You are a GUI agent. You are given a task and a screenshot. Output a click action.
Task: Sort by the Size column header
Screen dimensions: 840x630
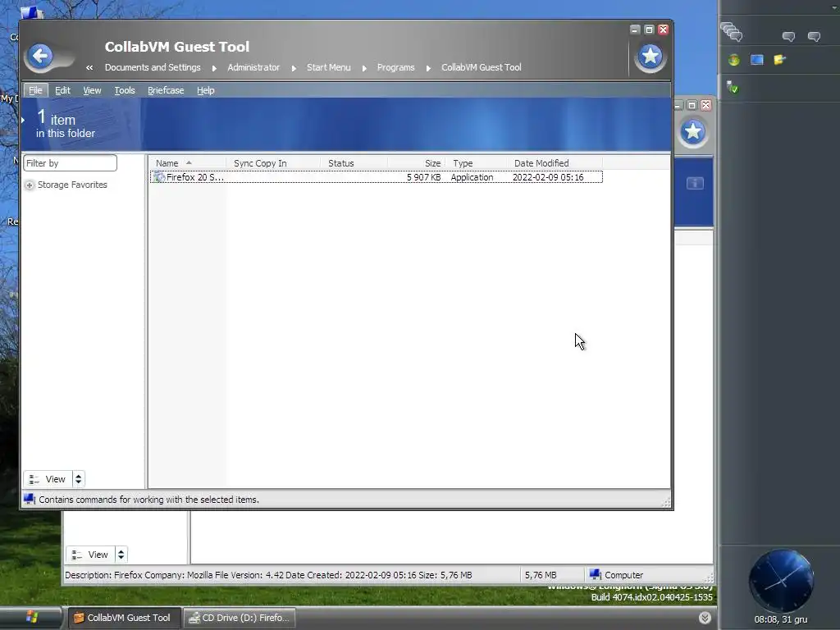point(416,163)
